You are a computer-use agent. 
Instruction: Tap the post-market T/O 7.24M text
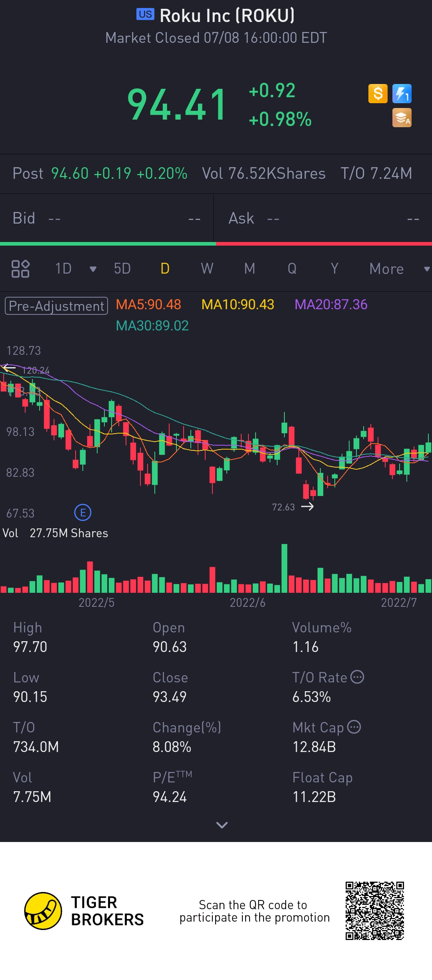[x=376, y=174]
